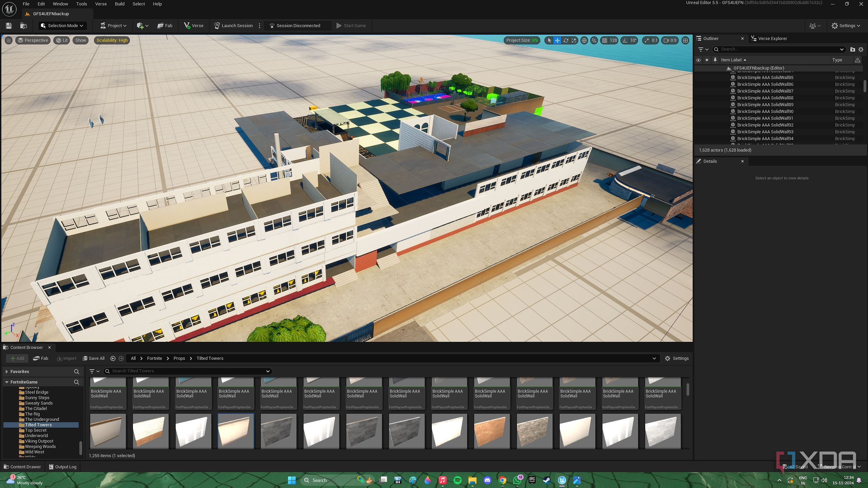Toggle grid snapping on or off
Image resolution: width=868 pixels, height=488 pixels.
604,40
